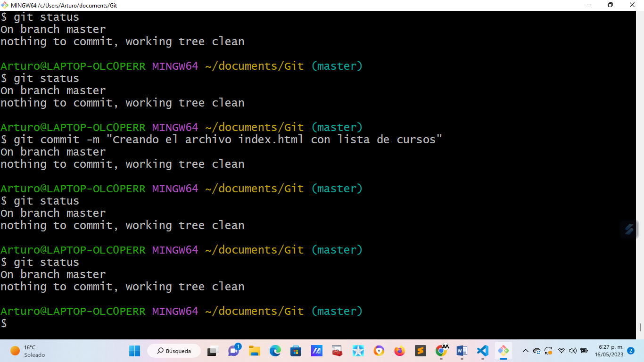This screenshot has width=644, height=362.
Task: Click the Git Bash taskbar icon
Action: (x=504, y=351)
